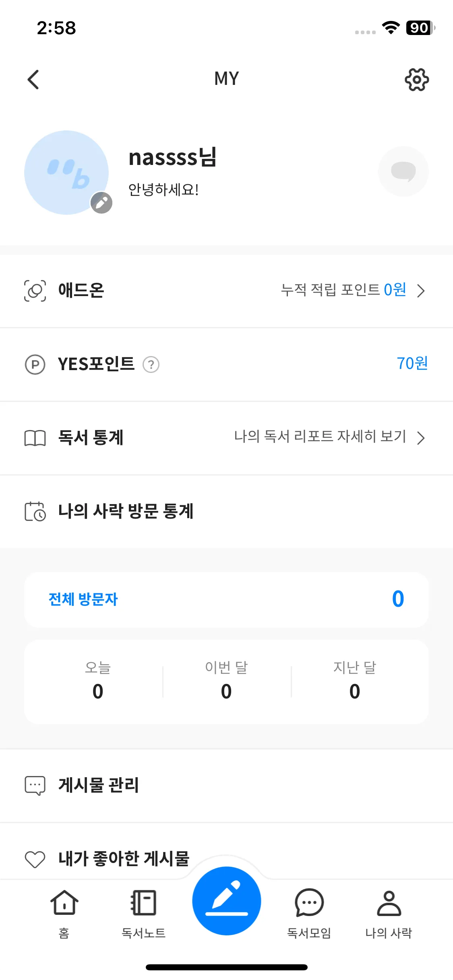This screenshot has height=980, width=453.
Task: Tap the heart icon beside 내가 좋아한 게시물
Action: pos(35,859)
